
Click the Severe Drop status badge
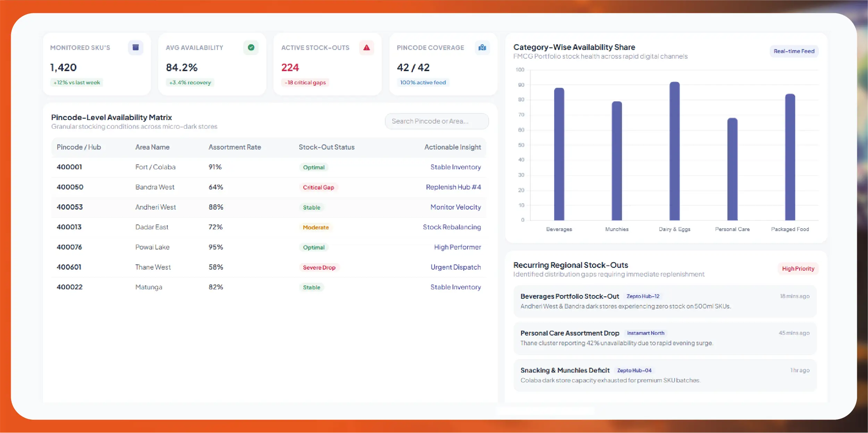(x=319, y=268)
